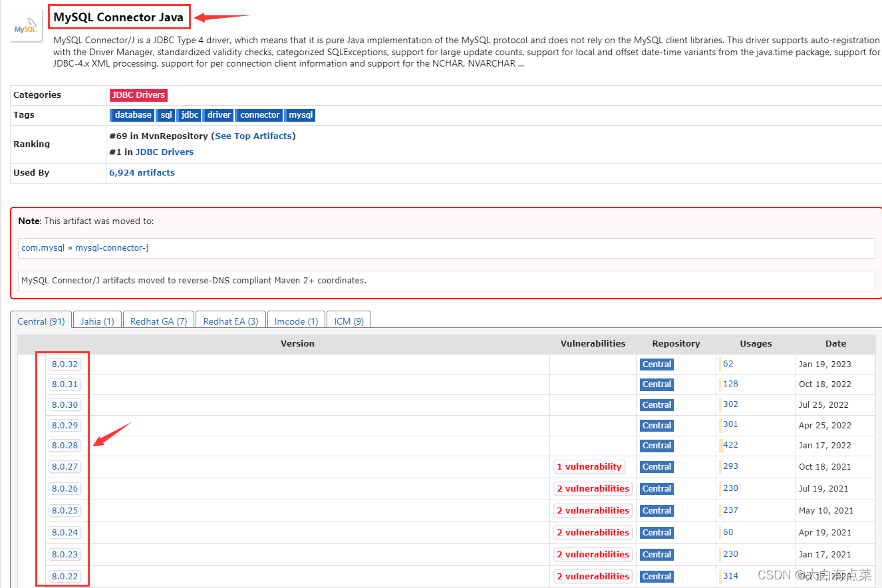
Task: Open the 422 usages link
Action: [730, 445]
